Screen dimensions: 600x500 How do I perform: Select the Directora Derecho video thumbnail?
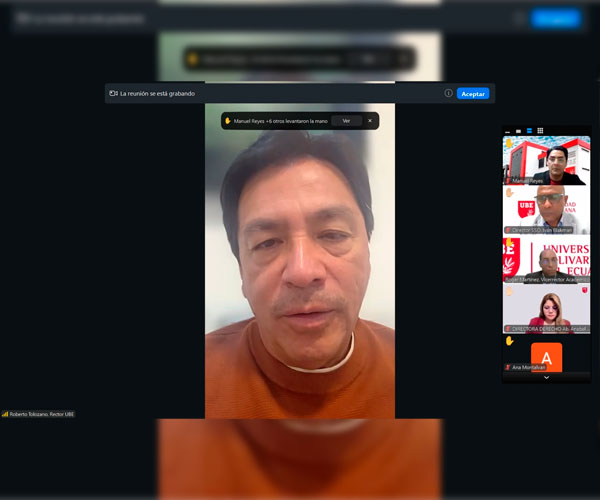pyautogui.click(x=546, y=309)
